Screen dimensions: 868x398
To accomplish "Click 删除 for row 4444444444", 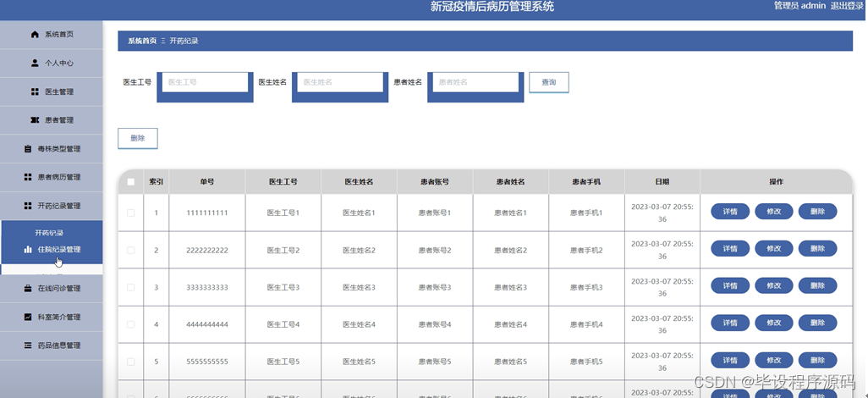I will click(817, 323).
